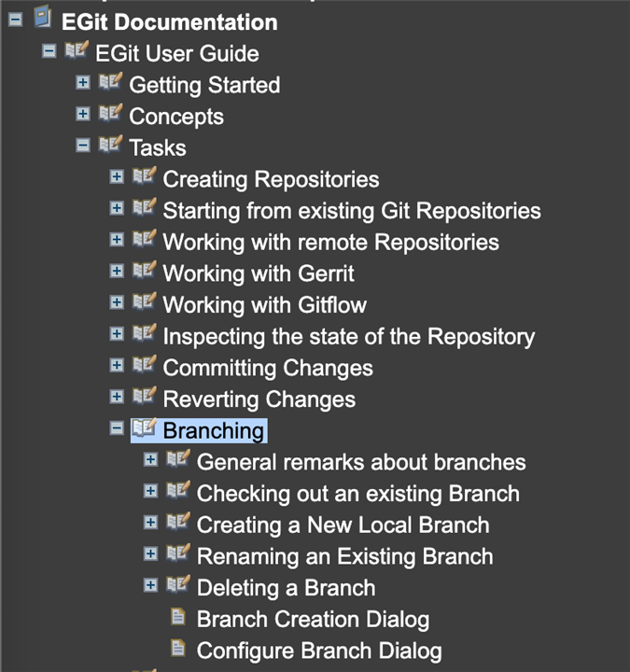This screenshot has height=672, width=630.
Task: Click the book icon beside Working with Gerrit
Action: (145, 270)
